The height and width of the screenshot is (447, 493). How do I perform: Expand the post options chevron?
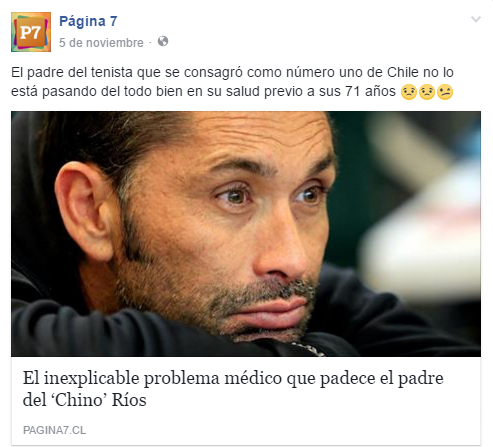point(476,19)
